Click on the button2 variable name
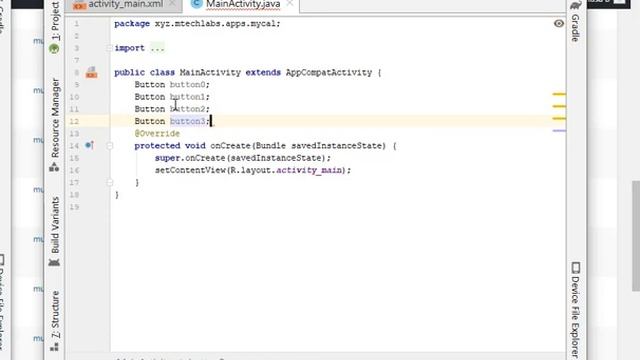 [x=187, y=109]
